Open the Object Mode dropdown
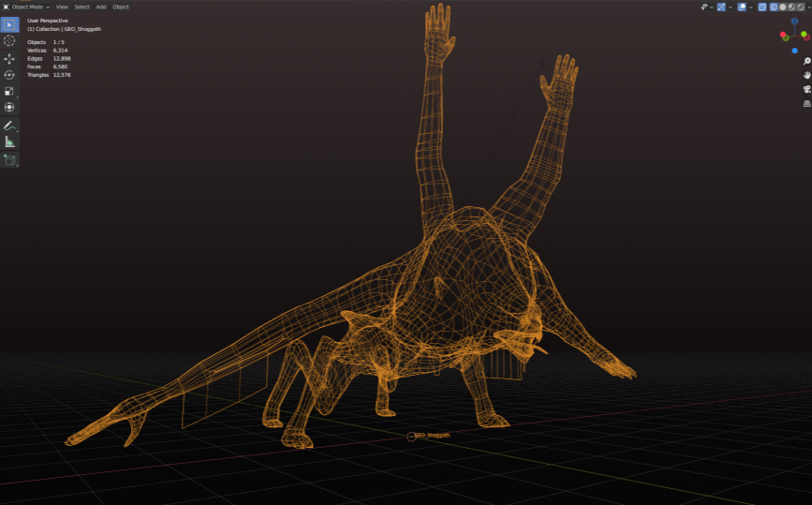This screenshot has height=505, width=812. click(x=26, y=7)
